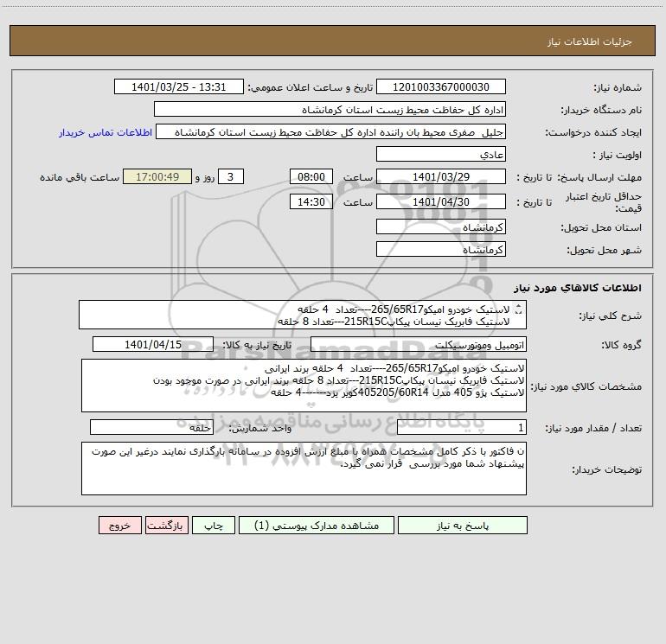Click the remaining days field showing 3
The image size is (666, 644).
(x=231, y=176)
